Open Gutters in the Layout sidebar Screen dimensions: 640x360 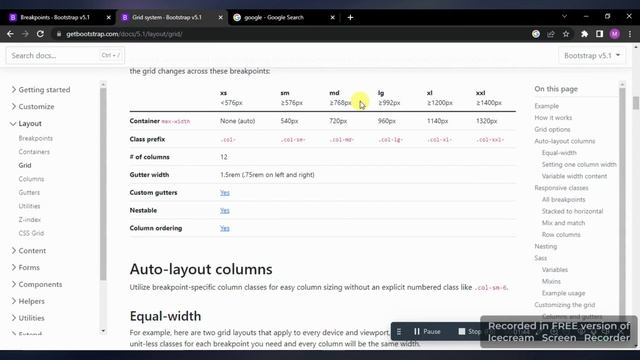pos(29,193)
